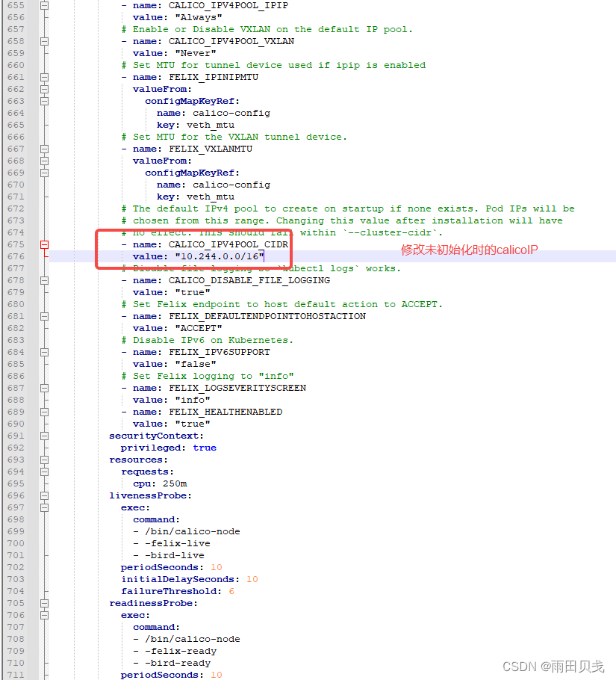
Task: Collapse the FELIX_VXLANMTU fold at line 667
Action: click(43, 149)
